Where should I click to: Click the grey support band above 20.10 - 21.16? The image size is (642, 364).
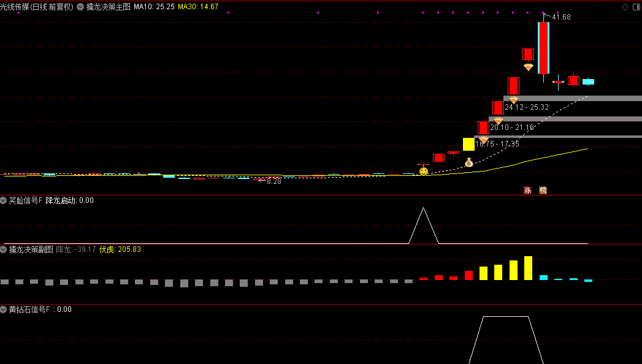[x=565, y=119]
